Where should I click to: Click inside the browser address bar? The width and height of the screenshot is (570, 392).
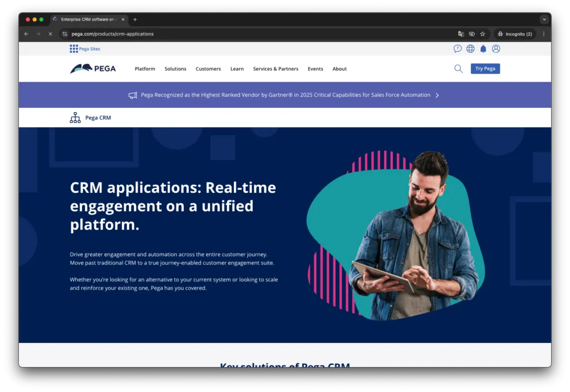[111, 33]
